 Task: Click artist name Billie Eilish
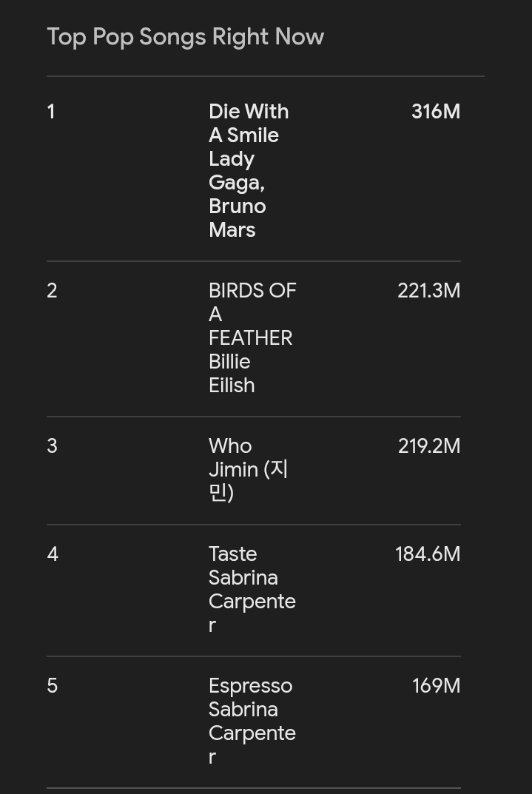coord(232,374)
